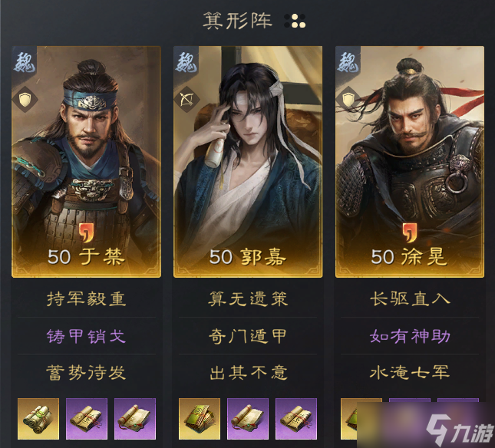Open the purple 如有神助 skill
This screenshot has width=495, height=448.
coord(410,336)
